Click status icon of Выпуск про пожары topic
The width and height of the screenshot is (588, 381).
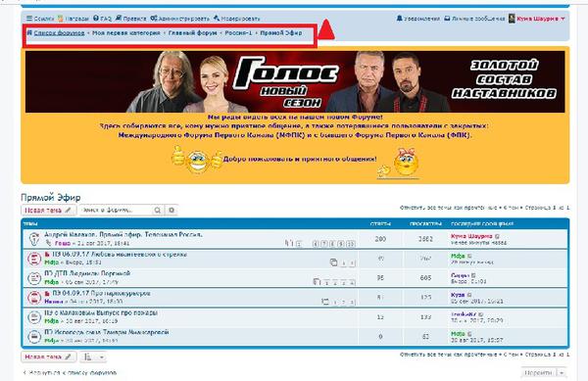click(x=34, y=317)
